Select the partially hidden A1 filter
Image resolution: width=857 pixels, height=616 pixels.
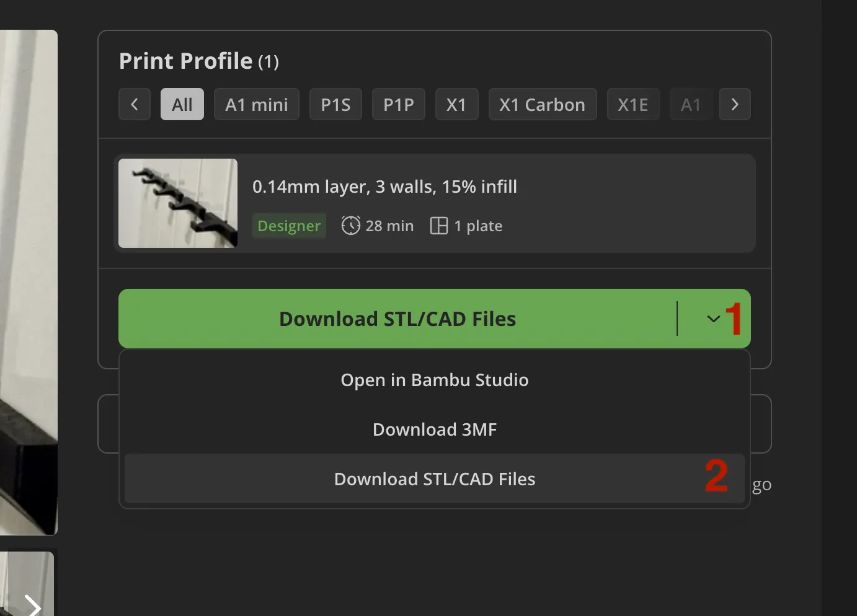pos(691,104)
